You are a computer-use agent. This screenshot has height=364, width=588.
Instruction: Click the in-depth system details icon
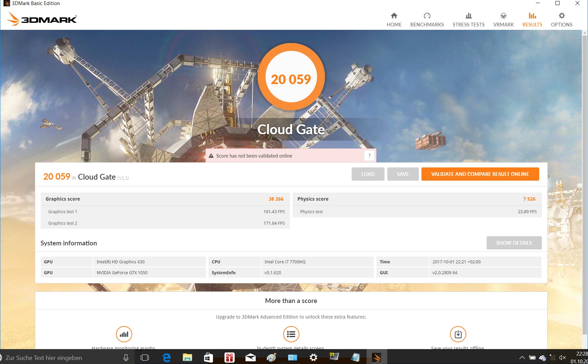291,334
